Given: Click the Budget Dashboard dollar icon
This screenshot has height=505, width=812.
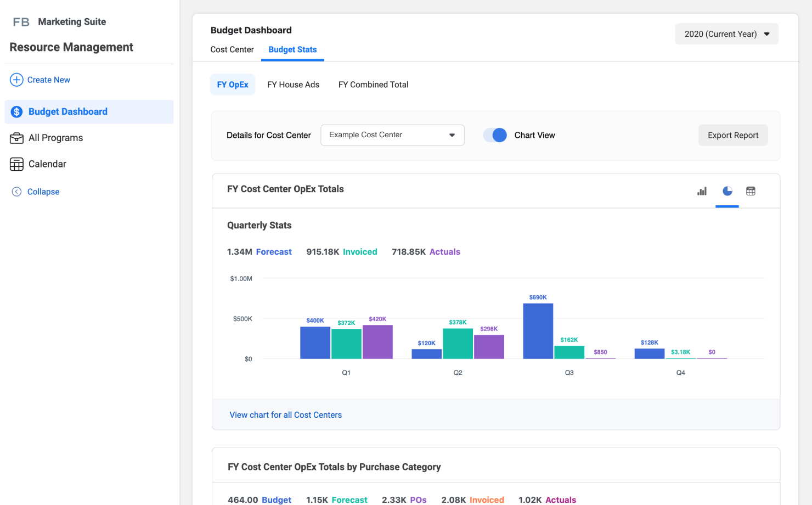Looking at the screenshot, I should tap(16, 112).
